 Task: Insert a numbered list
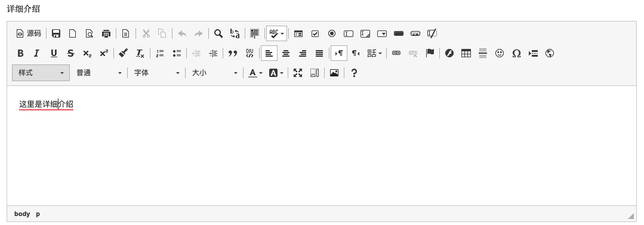(x=160, y=53)
